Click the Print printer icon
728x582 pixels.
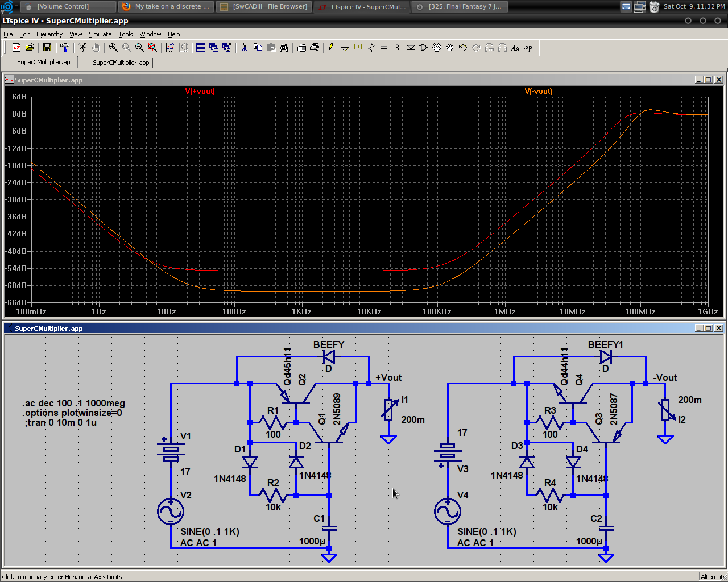[x=315, y=48]
